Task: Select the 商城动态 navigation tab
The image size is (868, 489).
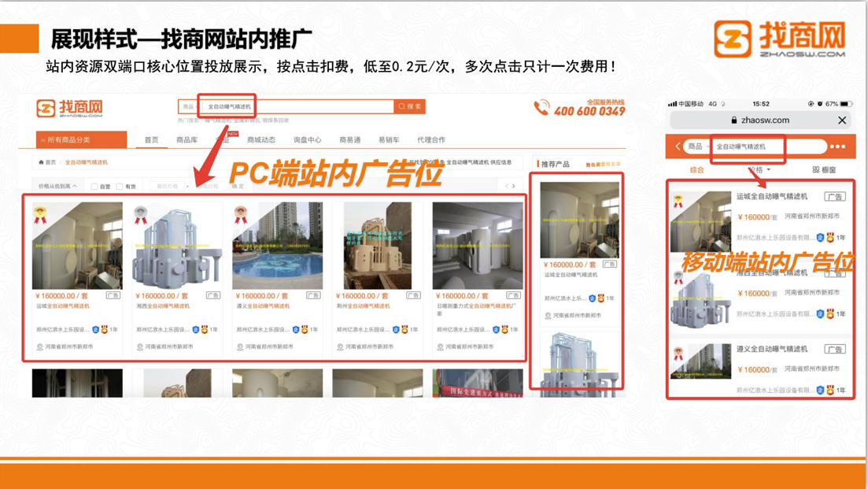Action: coord(260,139)
